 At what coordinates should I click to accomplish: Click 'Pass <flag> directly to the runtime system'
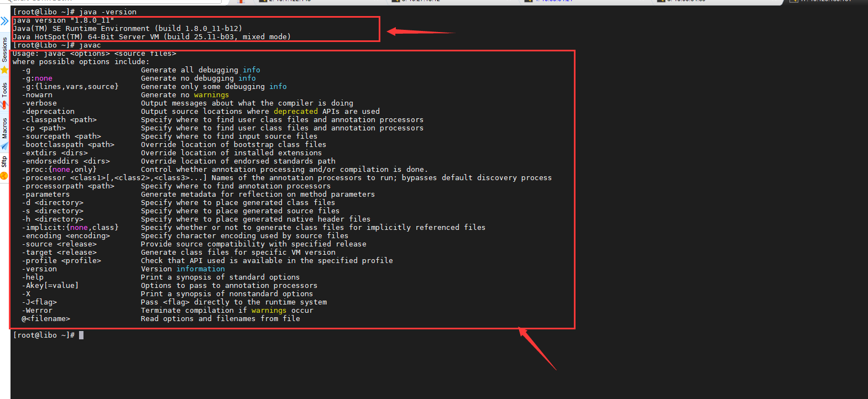click(234, 302)
